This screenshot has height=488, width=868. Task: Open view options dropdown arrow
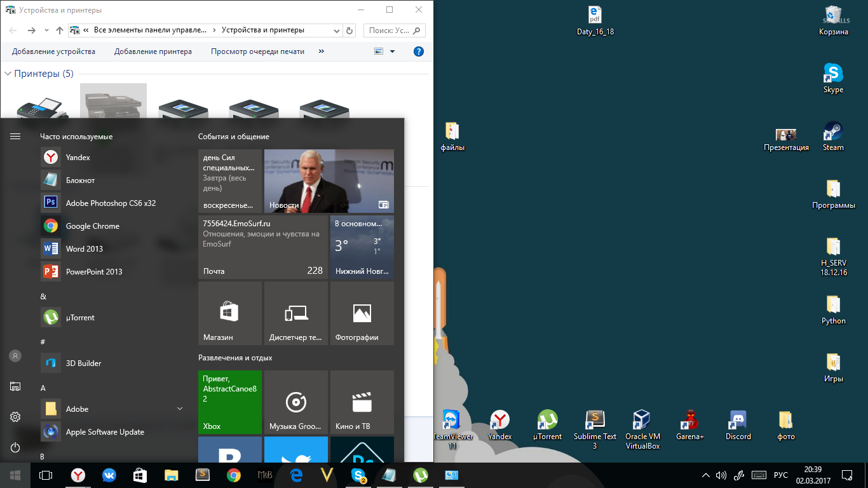point(392,51)
